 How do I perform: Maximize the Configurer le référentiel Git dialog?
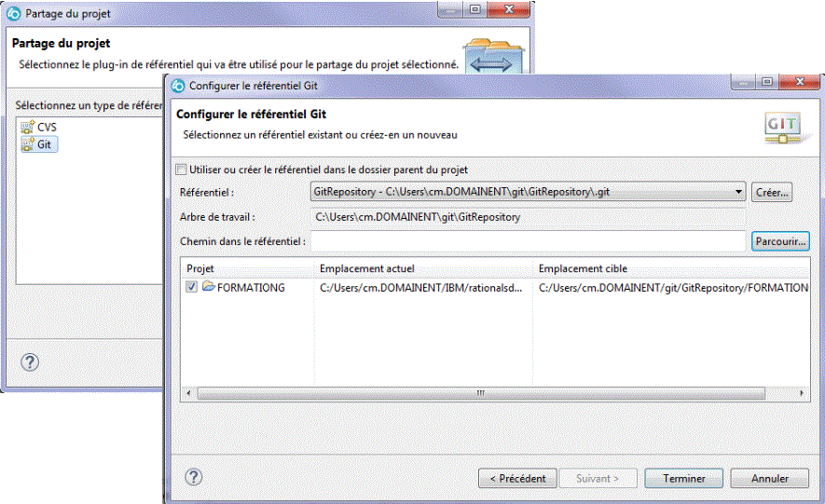coord(767,81)
